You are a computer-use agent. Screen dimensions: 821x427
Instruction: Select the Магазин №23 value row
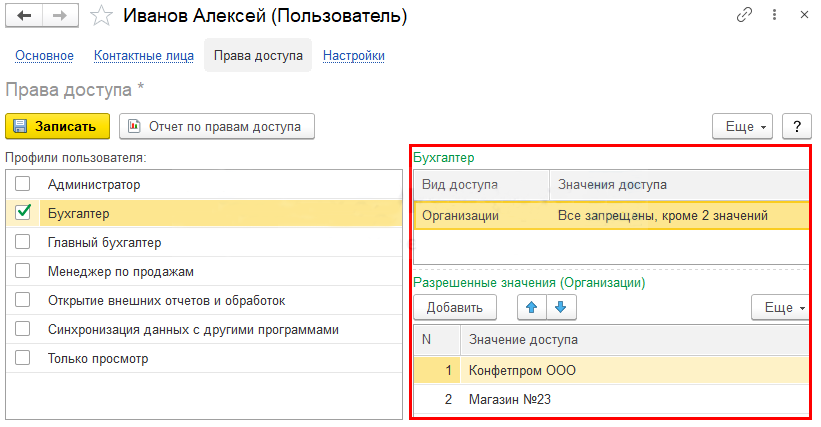[611, 399]
